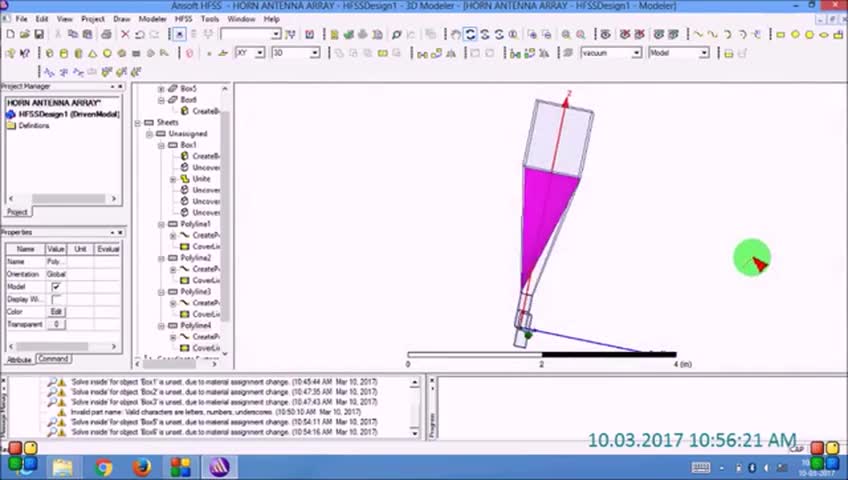Select Polyline2 in the model tree
Screen dimensions: 848x480
tap(195, 258)
